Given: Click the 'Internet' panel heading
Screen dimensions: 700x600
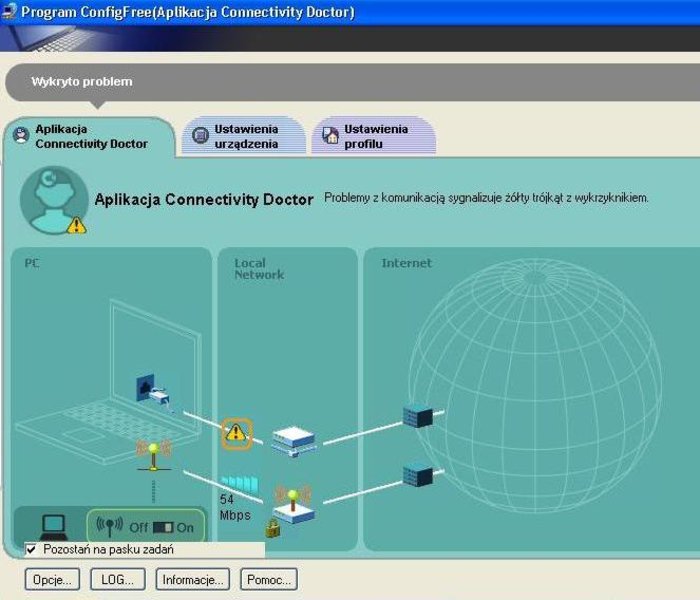Looking at the screenshot, I should [x=406, y=263].
